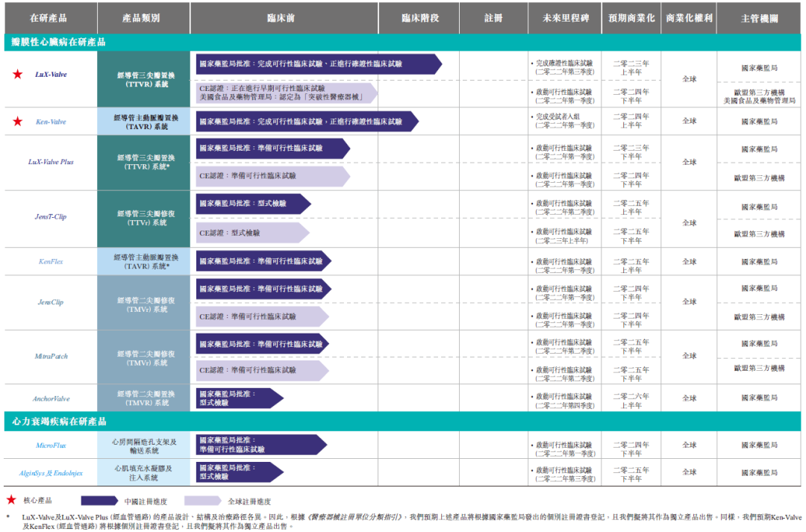Select the 二零二三年上半年 commercialization date

tap(631, 68)
